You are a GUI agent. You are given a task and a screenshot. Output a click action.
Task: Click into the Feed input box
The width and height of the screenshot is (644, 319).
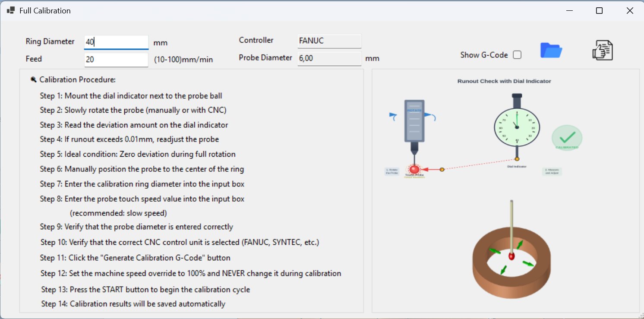[x=116, y=60]
